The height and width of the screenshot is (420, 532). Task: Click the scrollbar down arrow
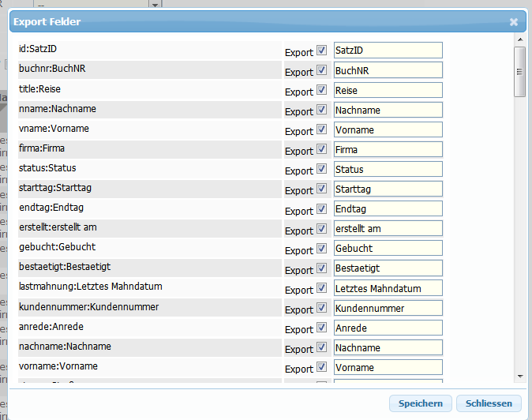coord(519,376)
